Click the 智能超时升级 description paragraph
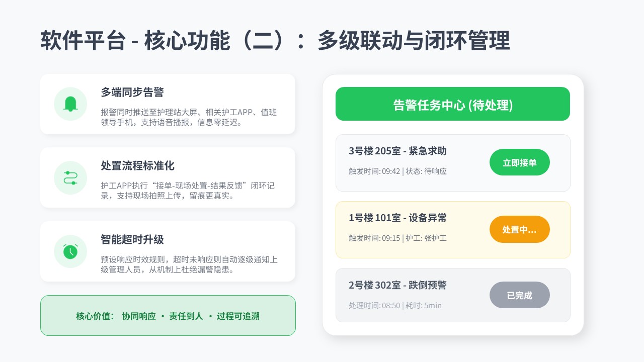This screenshot has height=362, width=644. click(x=189, y=264)
